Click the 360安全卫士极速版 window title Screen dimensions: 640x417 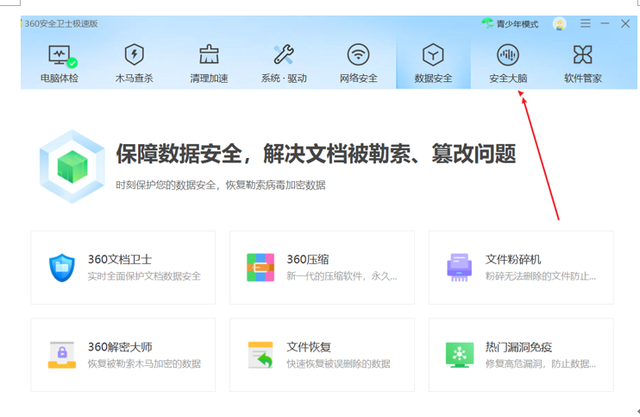pyautogui.click(x=61, y=24)
